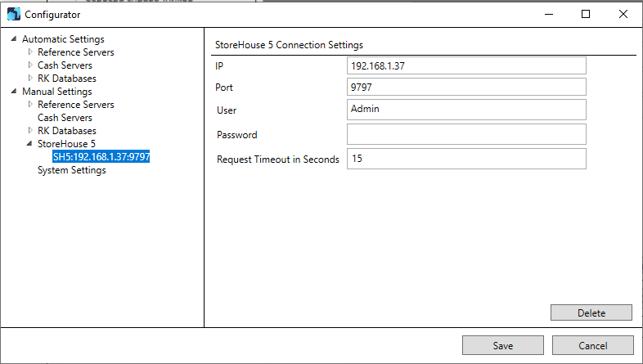Collapse the StoreHouse 5 tree node

29,144
